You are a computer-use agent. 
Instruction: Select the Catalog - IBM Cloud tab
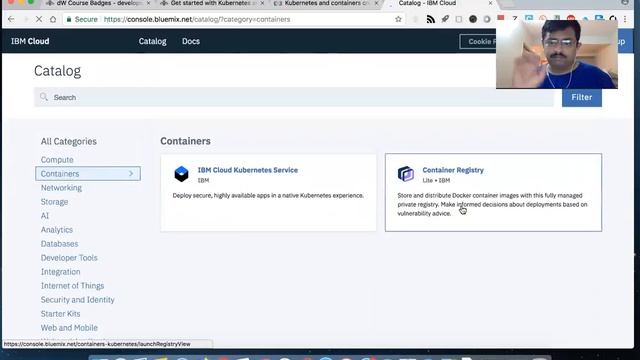(x=440, y=3)
